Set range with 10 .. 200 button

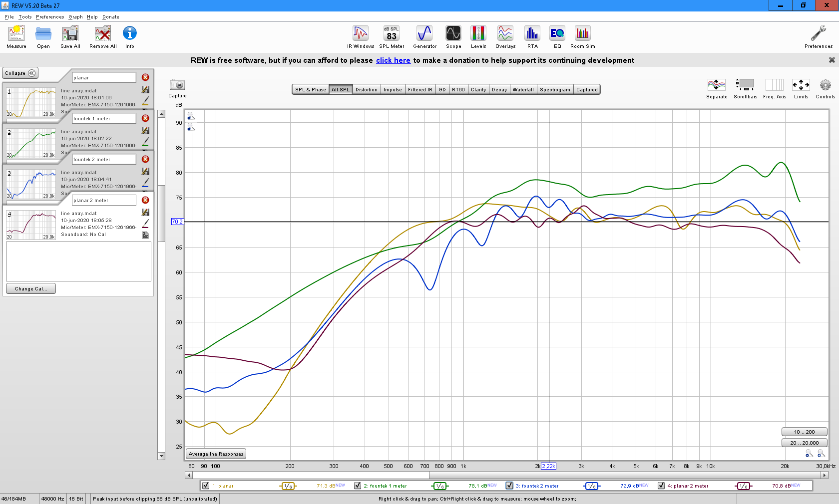point(804,432)
